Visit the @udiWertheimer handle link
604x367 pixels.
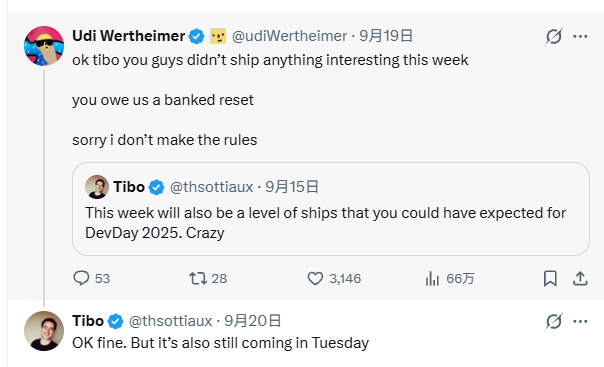pyautogui.click(x=289, y=36)
